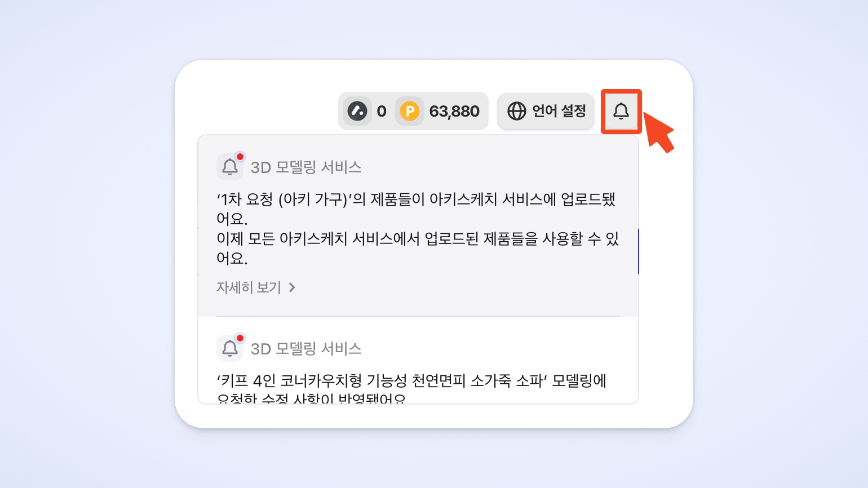The width and height of the screenshot is (868, 488).
Task: Click the orange P point coin icon
Action: click(410, 111)
